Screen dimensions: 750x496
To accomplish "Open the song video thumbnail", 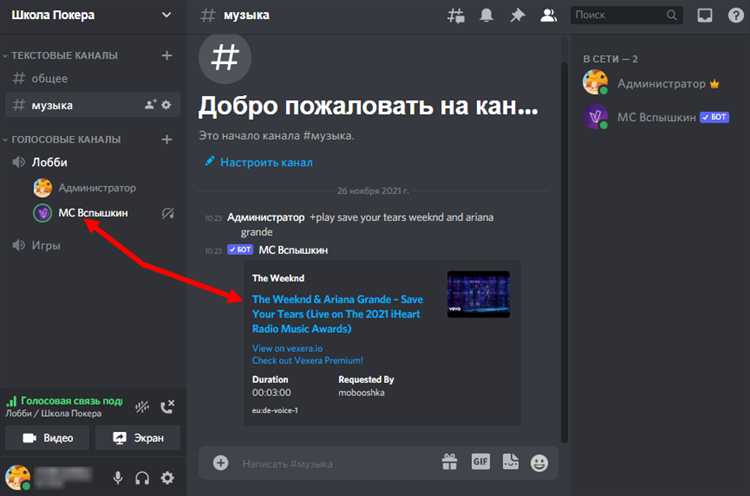I will 478,294.
